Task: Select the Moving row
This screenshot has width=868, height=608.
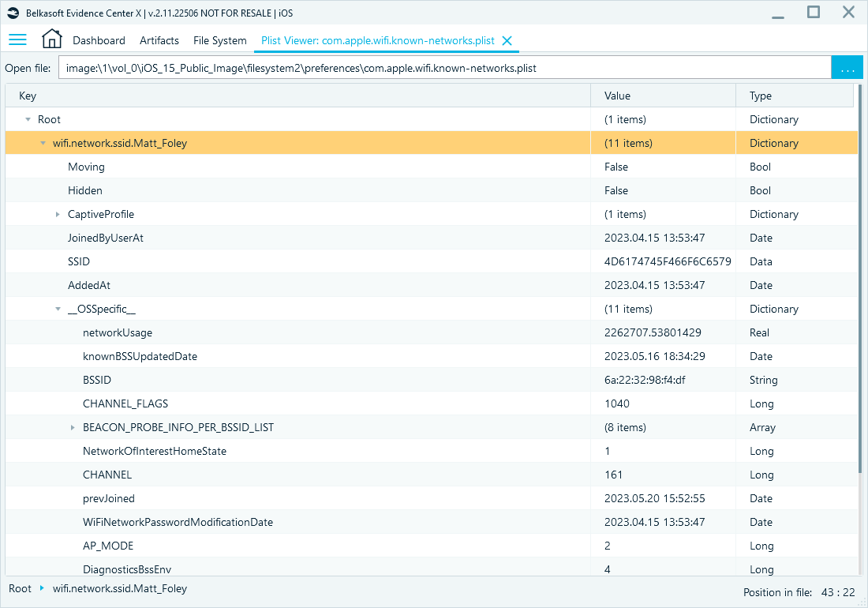Action: (431, 167)
